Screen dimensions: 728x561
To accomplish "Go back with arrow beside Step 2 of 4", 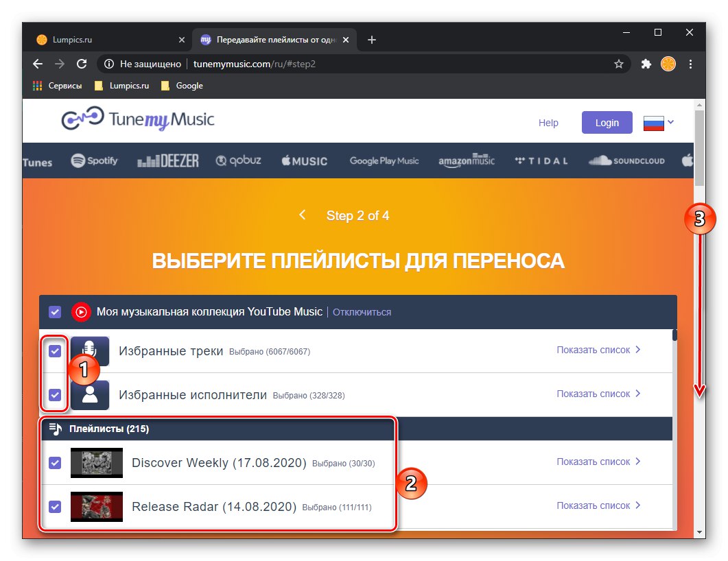I will click(303, 215).
